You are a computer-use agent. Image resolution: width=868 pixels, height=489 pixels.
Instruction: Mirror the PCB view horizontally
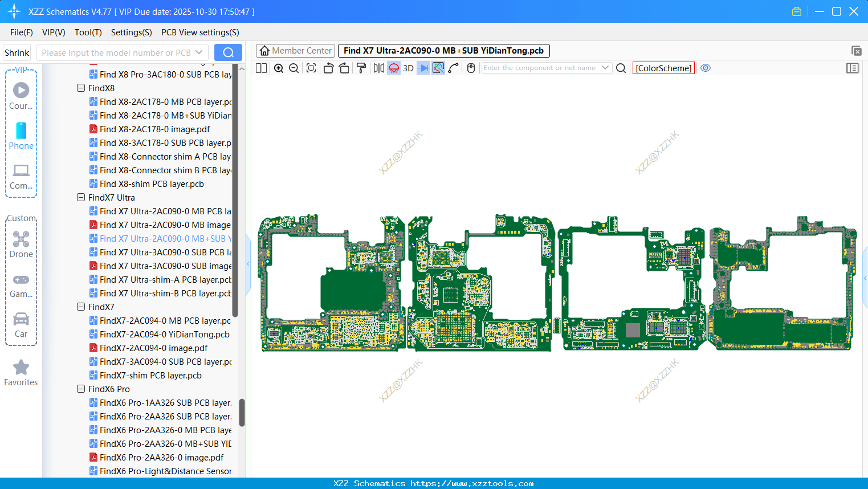coord(379,68)
